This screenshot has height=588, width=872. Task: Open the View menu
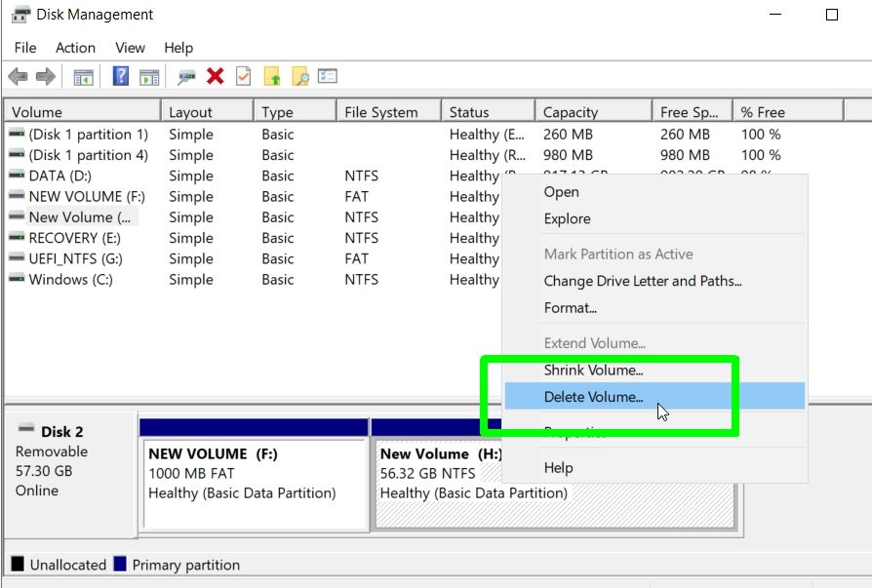click(x=130, y=48)
